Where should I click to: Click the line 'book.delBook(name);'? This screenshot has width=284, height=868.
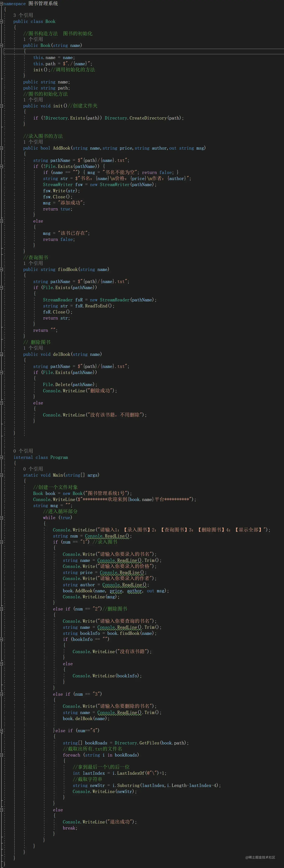coord(86,718)
